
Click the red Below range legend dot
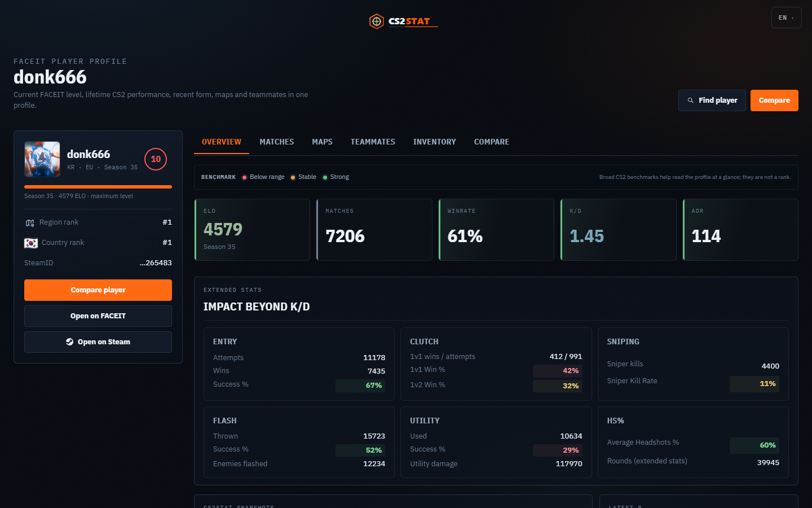tap(245, 177)
